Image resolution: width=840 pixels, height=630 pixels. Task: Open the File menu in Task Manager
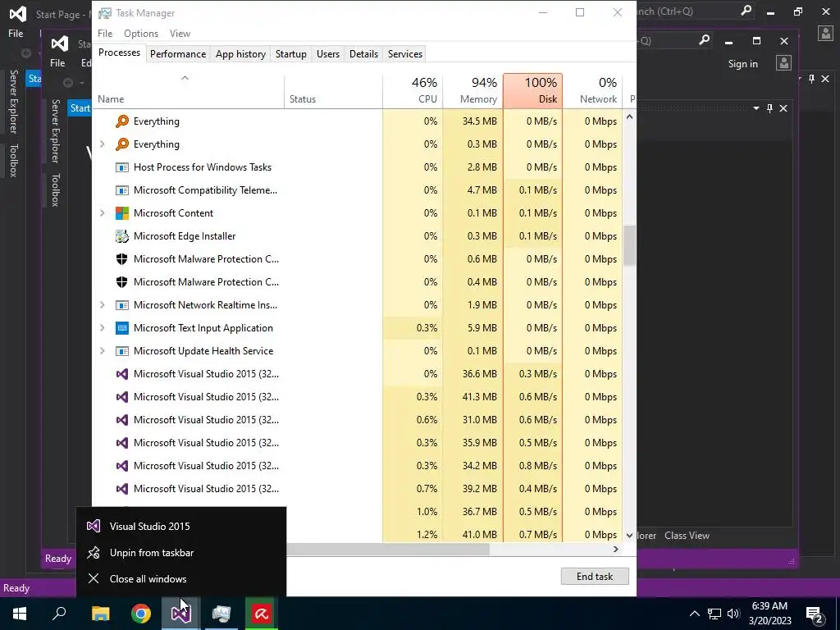point(105,33)
